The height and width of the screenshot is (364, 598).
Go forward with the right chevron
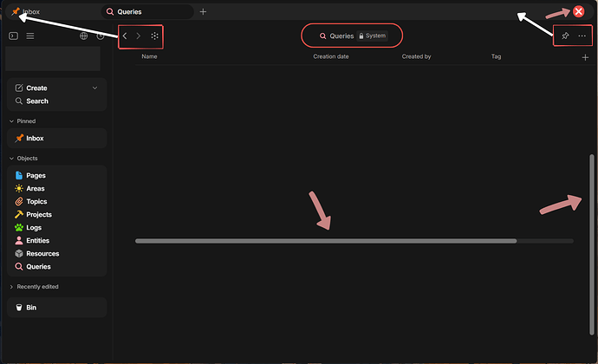pyautogui.click(x=139, y=36)
